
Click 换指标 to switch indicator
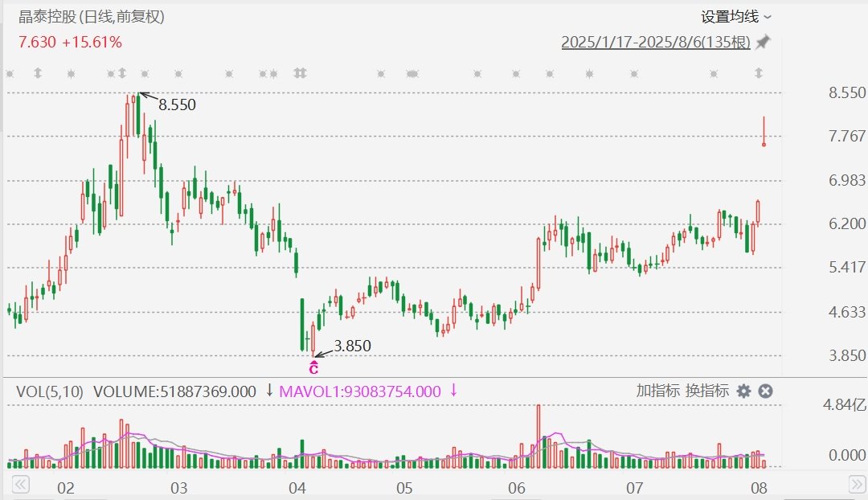click(x=706, y=391)
